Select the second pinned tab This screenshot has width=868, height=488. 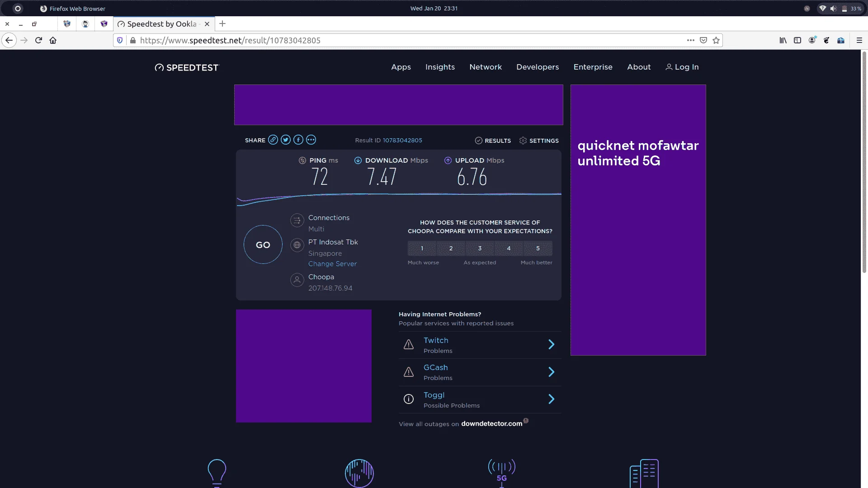pyautogui.click(x=85, y=24)
